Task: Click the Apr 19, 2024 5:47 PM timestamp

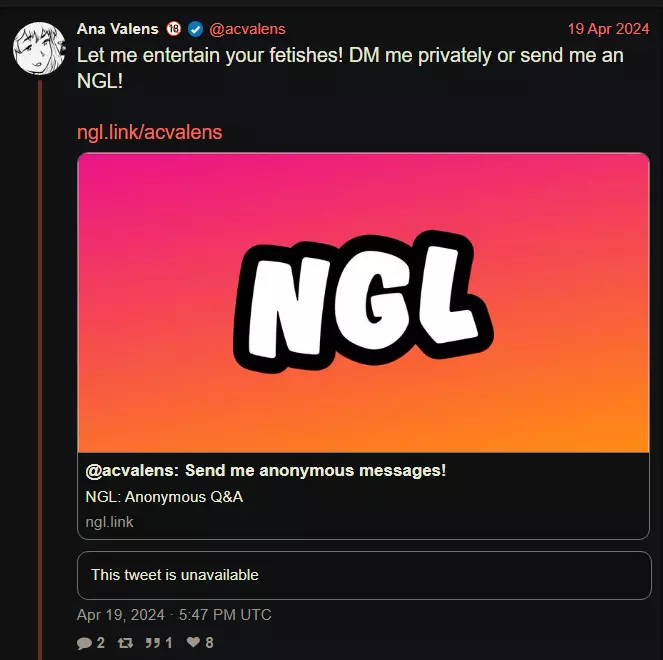Action: pyautogui.click(x=174, y=615)
